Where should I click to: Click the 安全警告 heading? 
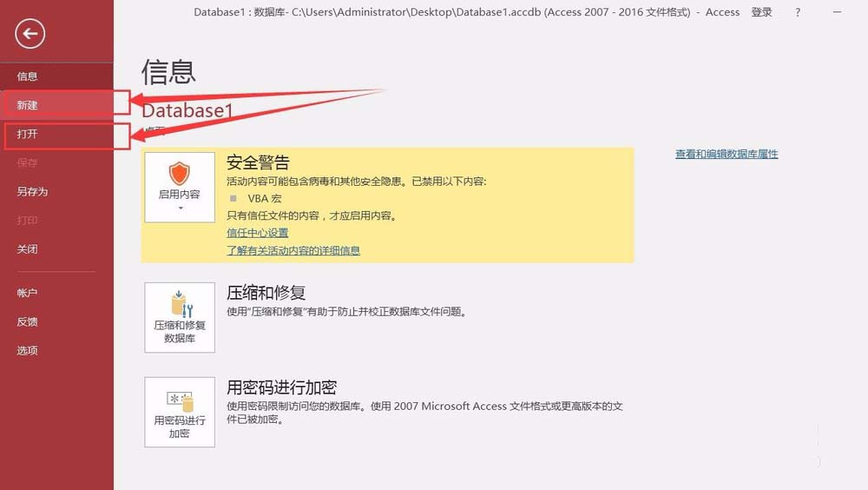[258, 162]
